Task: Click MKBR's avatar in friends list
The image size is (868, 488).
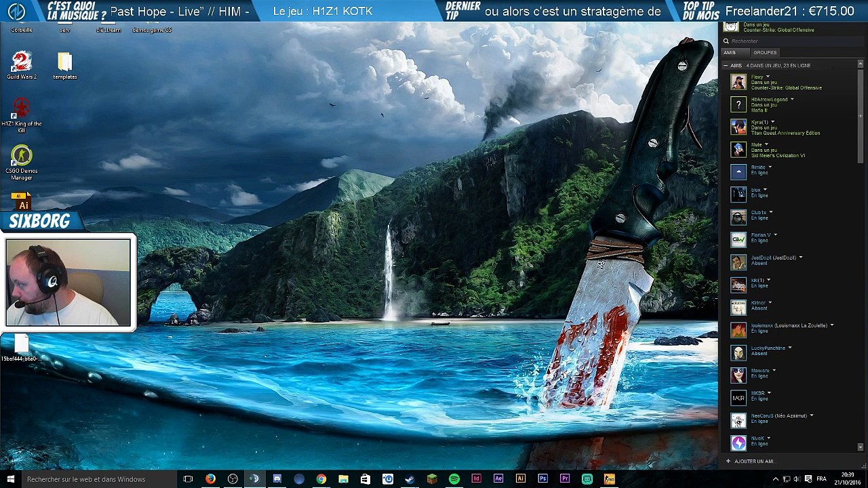Action: coord(738,398)
